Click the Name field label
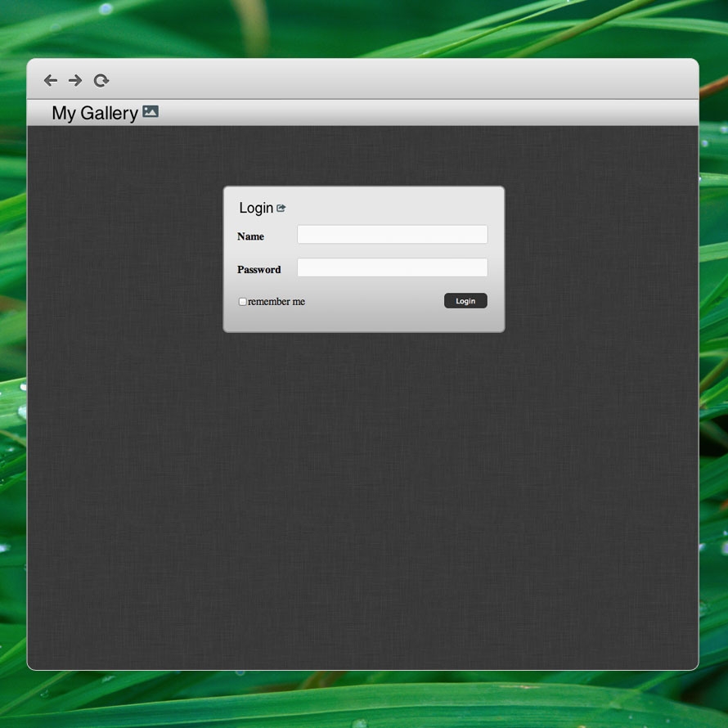Image resolution: width=728 pixels, height=728 pixels. tap(251, 236)
